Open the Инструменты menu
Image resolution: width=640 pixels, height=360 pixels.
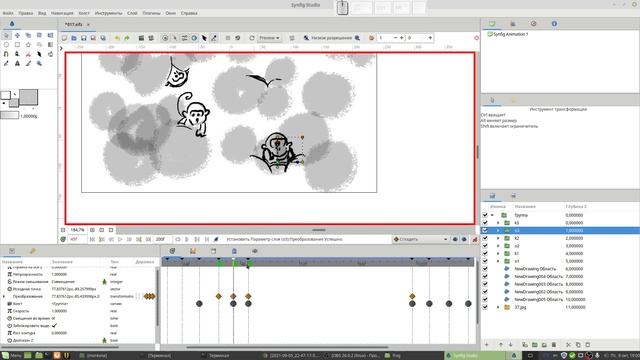point(108,13)
